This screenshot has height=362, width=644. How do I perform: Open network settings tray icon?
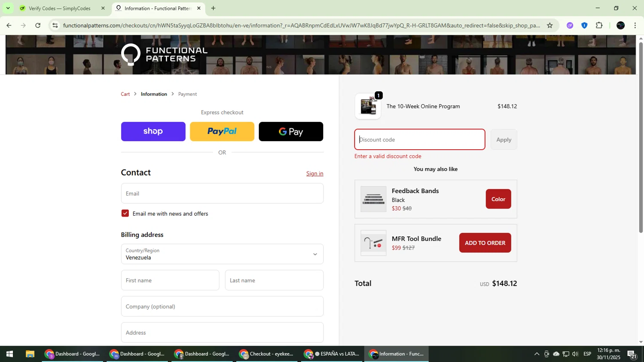[566, 354]
